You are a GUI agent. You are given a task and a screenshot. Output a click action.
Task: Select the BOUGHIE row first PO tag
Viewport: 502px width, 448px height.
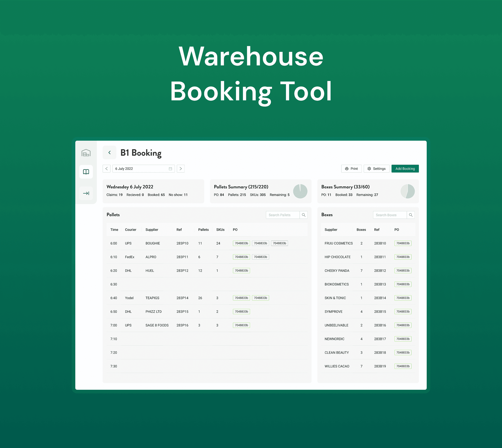tap(241, 243)
